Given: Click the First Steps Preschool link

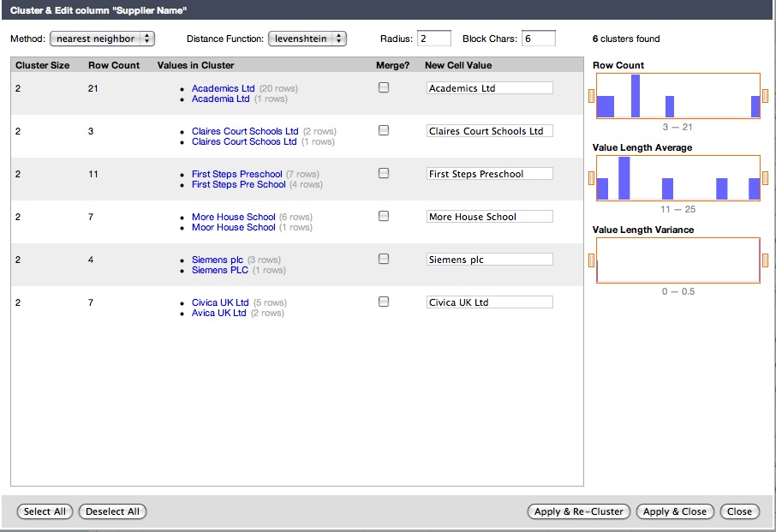Looking at the screenshot, I should point(237,174).
